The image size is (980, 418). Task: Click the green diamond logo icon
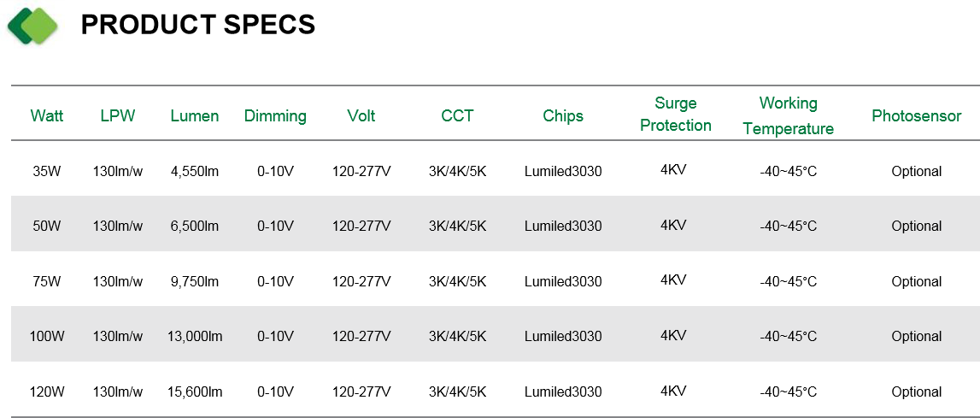click(32, 26)
